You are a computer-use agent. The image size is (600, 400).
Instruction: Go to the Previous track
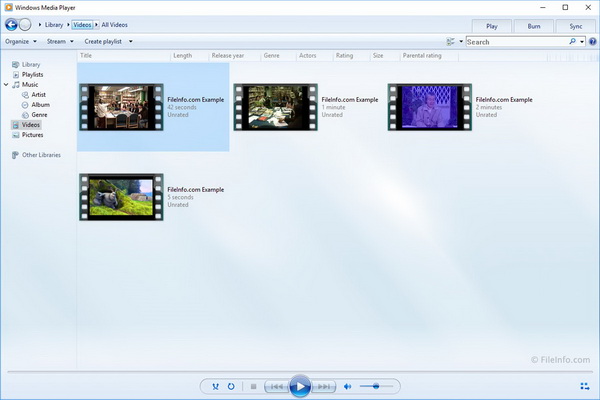(275, 386)
